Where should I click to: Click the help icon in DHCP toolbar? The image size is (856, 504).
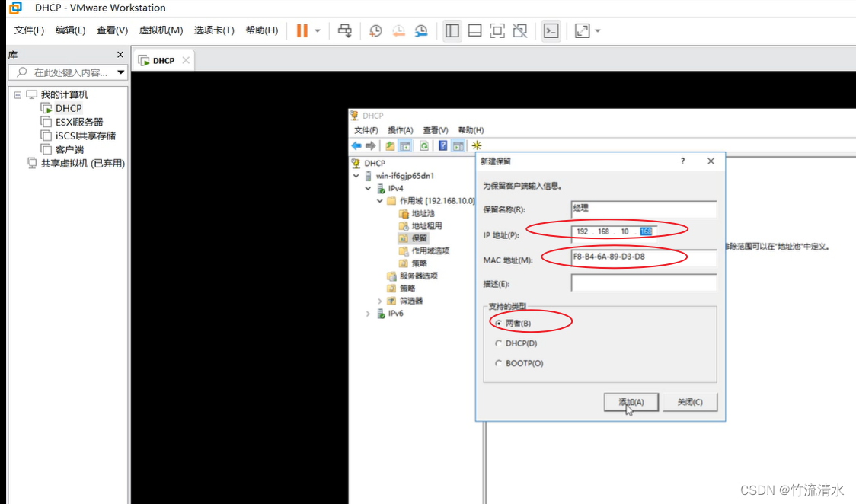(442, 145)
